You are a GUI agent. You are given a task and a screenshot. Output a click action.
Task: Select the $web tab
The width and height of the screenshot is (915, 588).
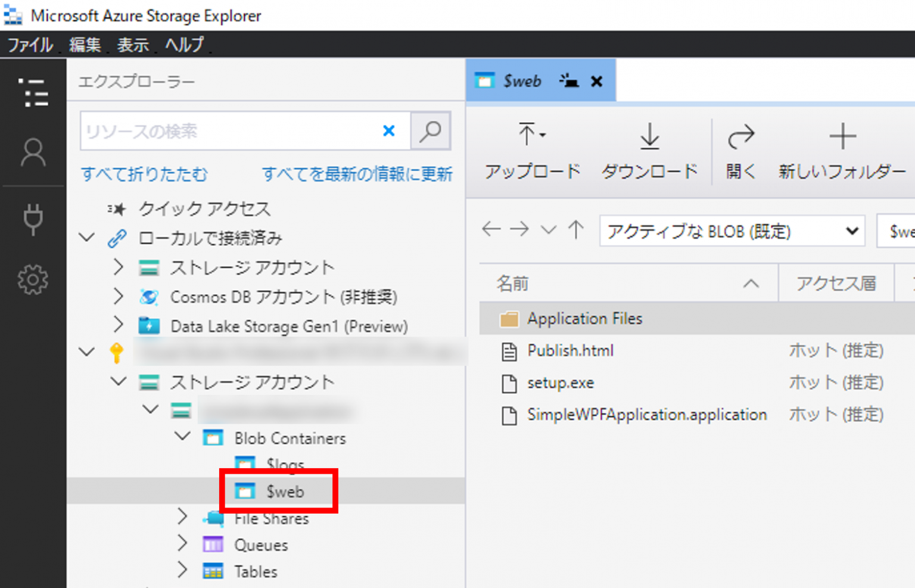(522, 80)
